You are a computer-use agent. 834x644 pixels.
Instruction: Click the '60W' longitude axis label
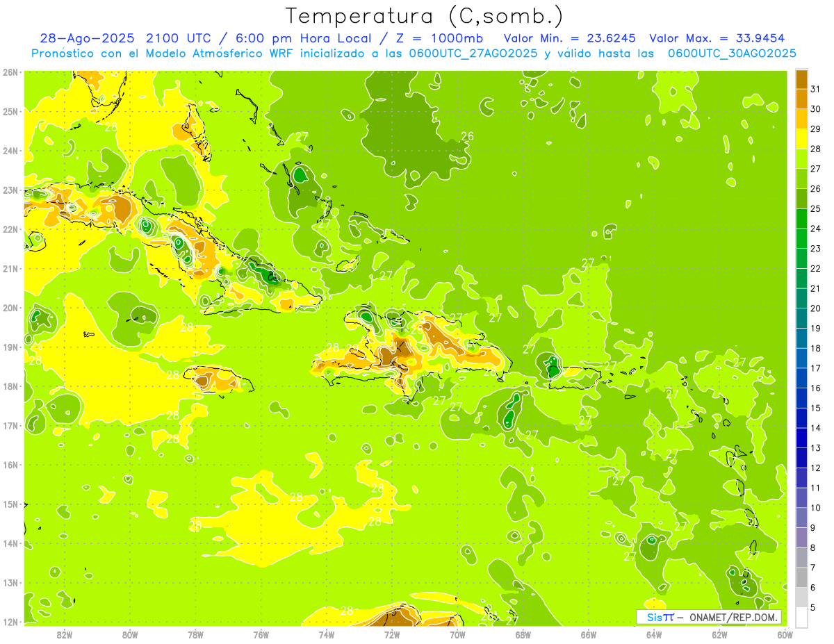pos(785,634)
